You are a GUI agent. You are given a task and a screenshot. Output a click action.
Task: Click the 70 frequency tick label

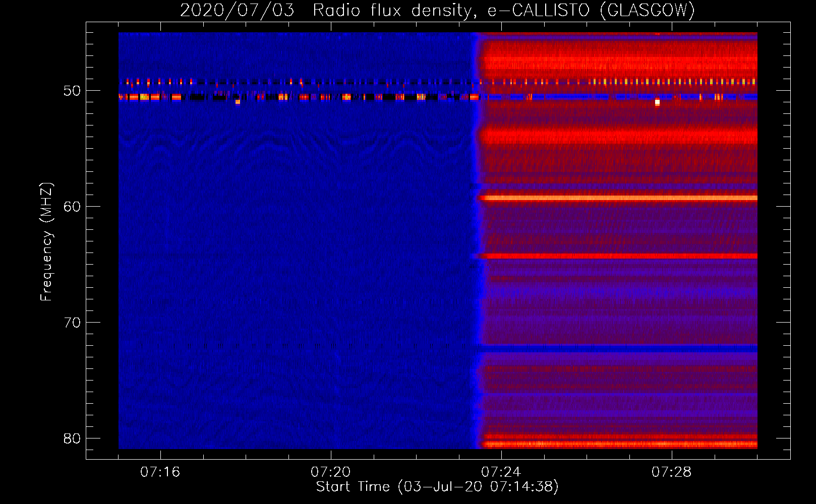(x=72, y=323)
